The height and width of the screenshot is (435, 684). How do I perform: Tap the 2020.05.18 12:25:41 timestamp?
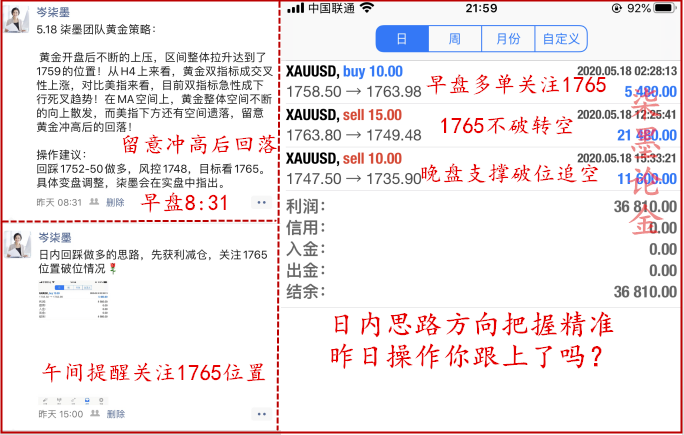(x=627, y=115)
